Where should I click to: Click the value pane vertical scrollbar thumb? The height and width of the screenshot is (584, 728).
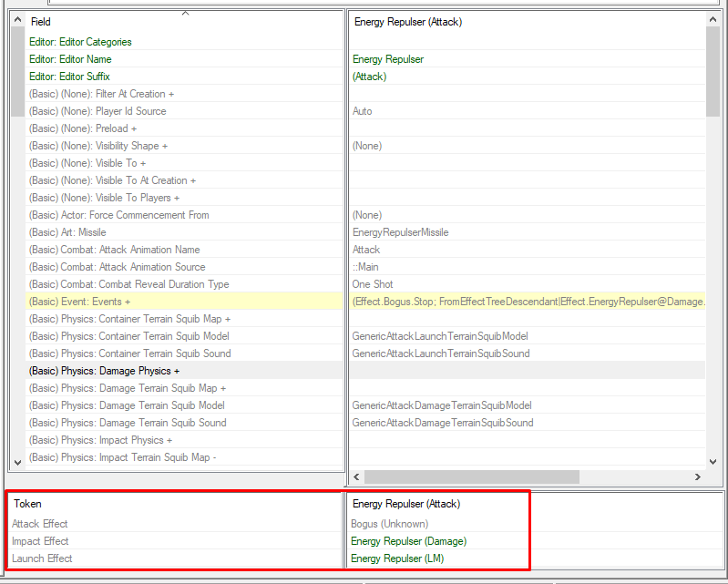(713, 71)
